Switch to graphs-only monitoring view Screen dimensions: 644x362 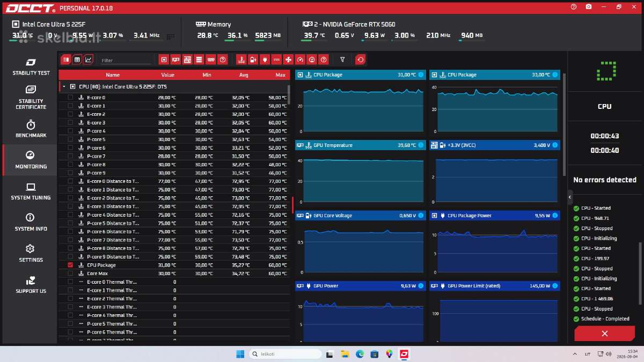pyautogui.click(x=89, y=60)
